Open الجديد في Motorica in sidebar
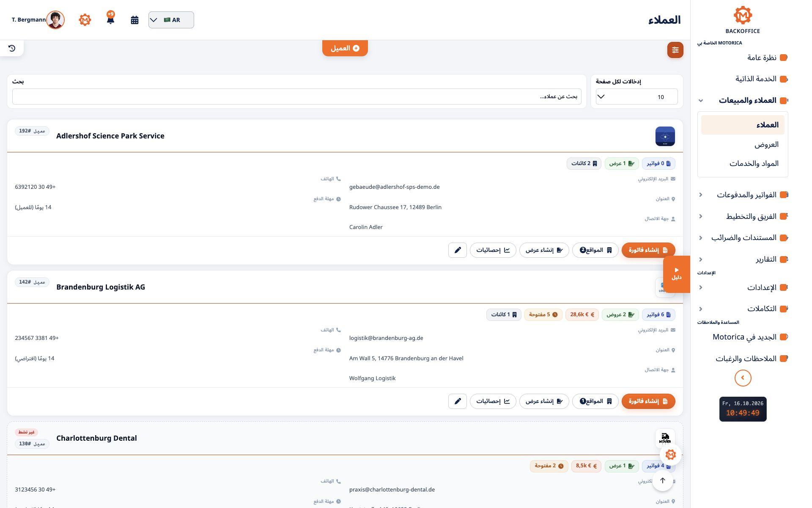The height and width of the screenshot is (508, 812). (743, 337)
